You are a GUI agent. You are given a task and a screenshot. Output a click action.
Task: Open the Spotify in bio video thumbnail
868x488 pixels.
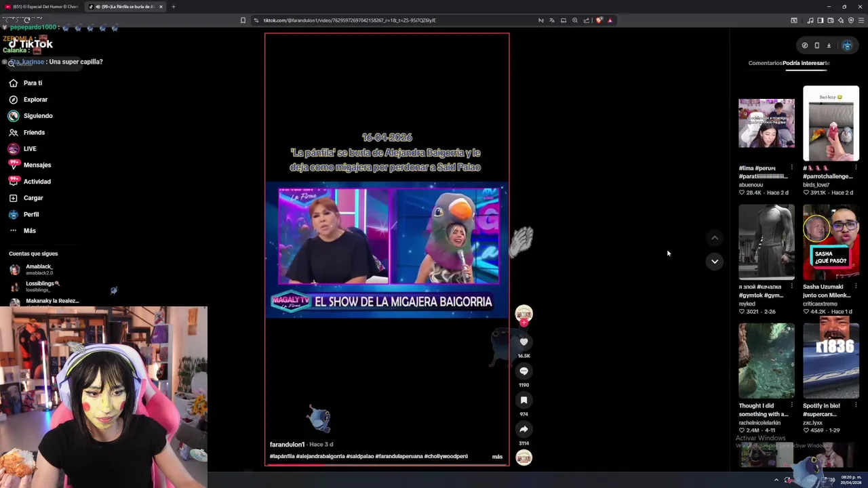[831, 361]
